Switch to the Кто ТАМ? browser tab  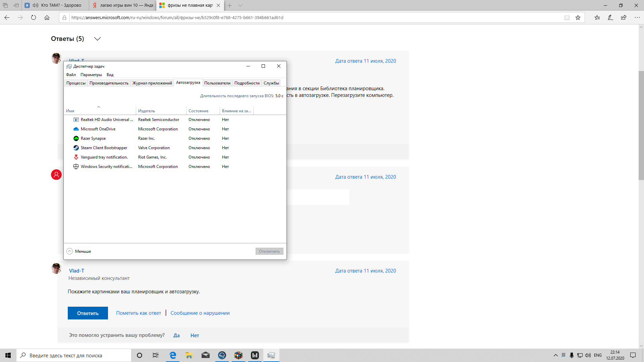tap(55, 5)
